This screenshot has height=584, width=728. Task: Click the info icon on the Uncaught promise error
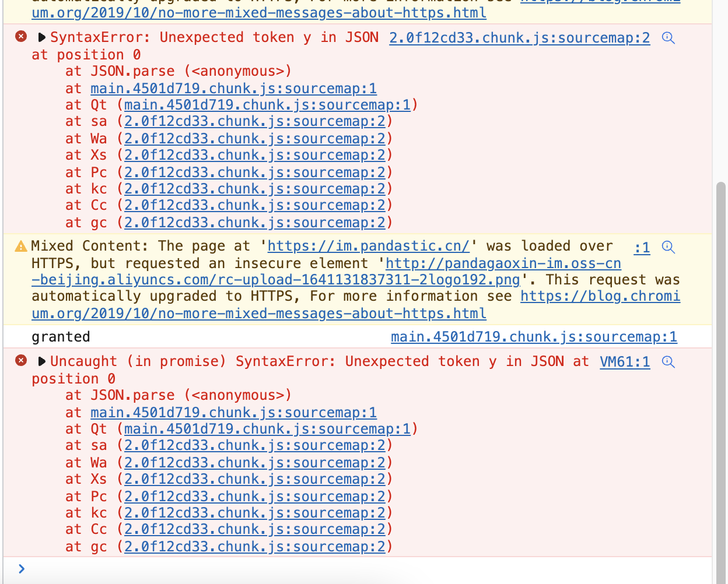tap(667, 361)
